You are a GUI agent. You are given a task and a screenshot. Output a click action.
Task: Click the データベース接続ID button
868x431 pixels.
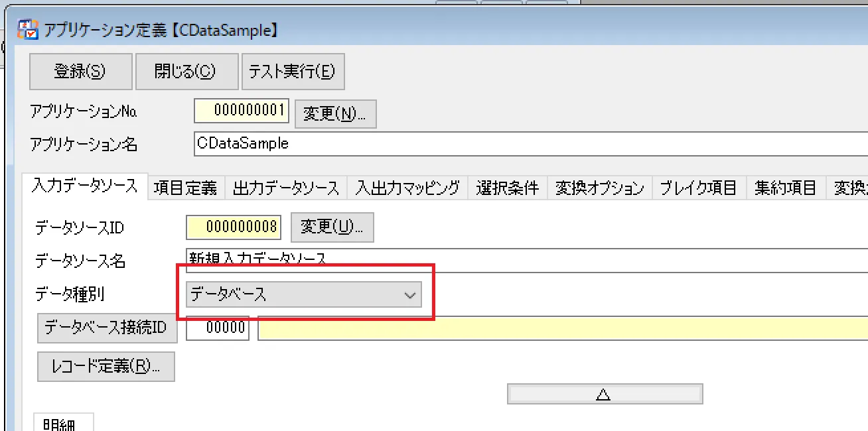coord(107,328)
